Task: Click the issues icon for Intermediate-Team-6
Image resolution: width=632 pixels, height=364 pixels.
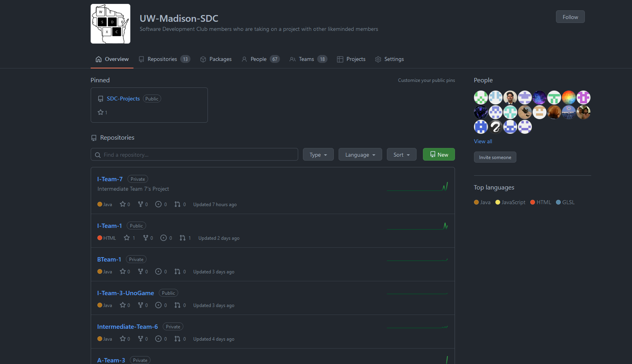Action: [x=158, y=339]
